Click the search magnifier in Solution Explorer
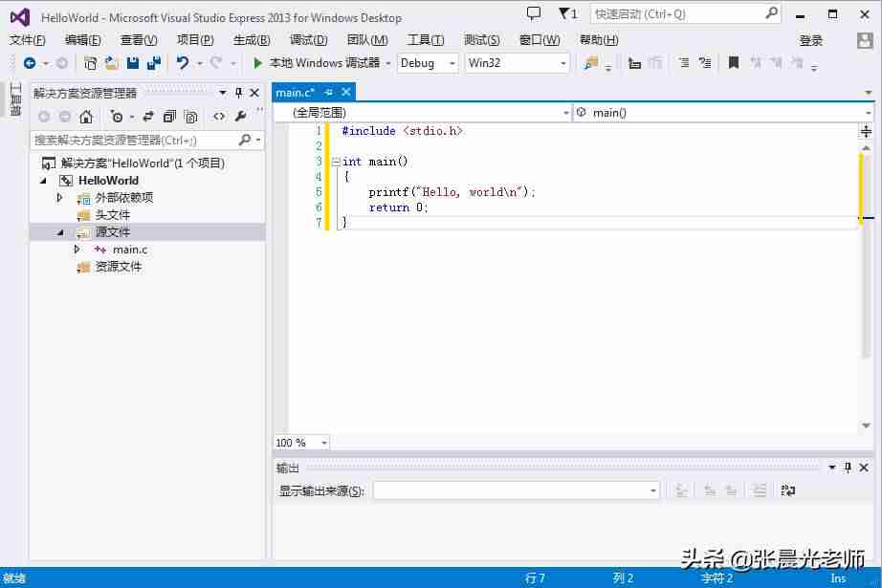Viewport: 882px width, 588px height. pos(245,140)
